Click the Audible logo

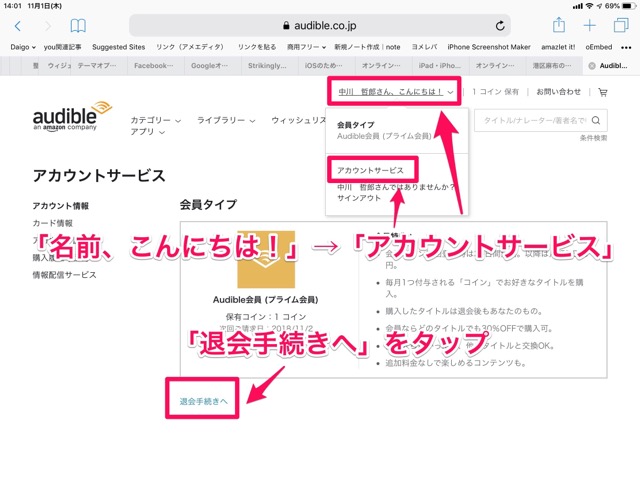72,115
